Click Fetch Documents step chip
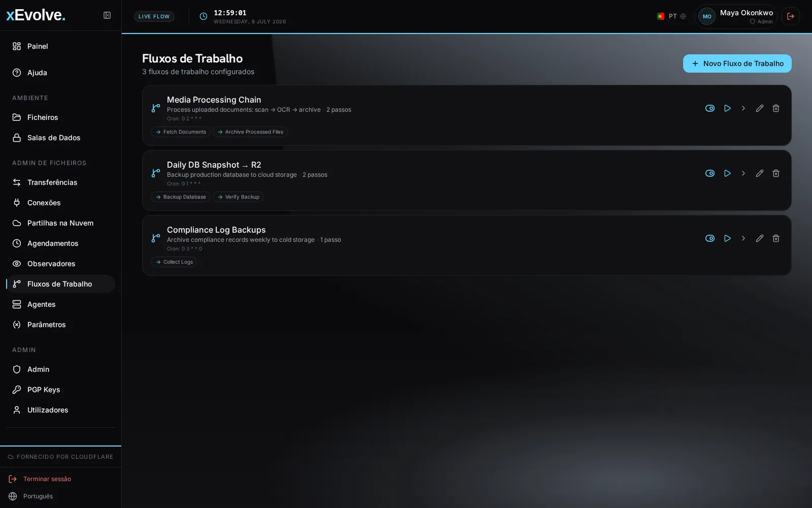The image size is (812, 508). (181, 132)
